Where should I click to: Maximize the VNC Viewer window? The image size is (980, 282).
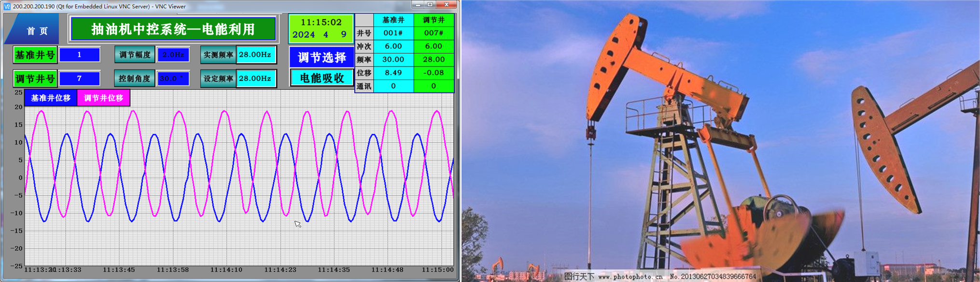(430, 5)
